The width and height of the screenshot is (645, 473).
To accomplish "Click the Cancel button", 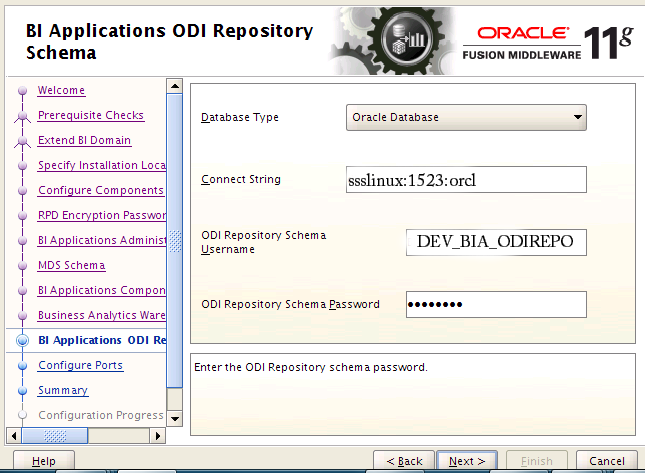I will [607, 461].
